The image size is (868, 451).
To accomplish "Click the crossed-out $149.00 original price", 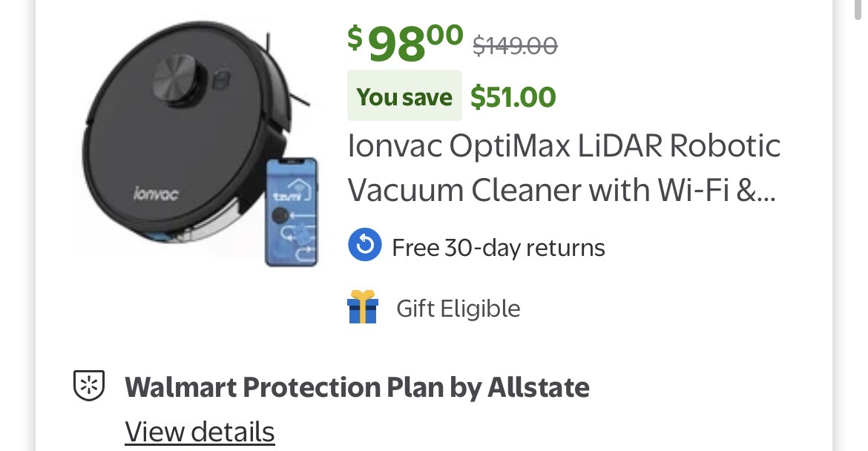I will tap(515, 46).
